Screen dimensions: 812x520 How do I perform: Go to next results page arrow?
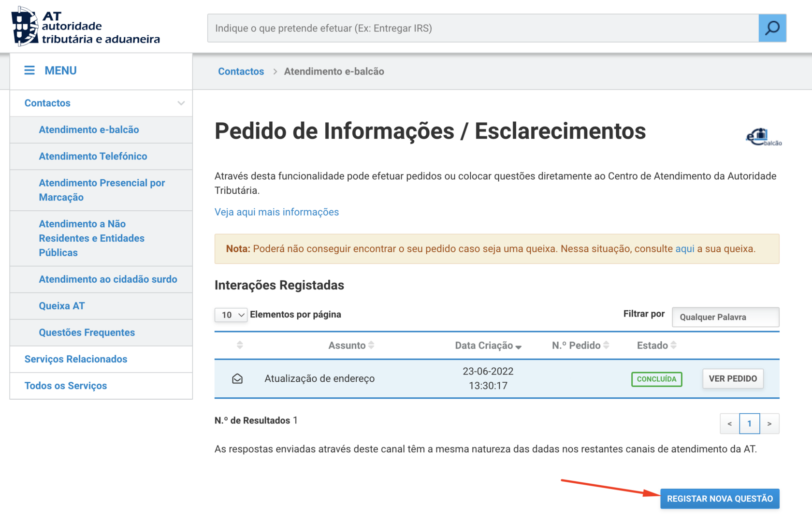[x=769, y=424]
